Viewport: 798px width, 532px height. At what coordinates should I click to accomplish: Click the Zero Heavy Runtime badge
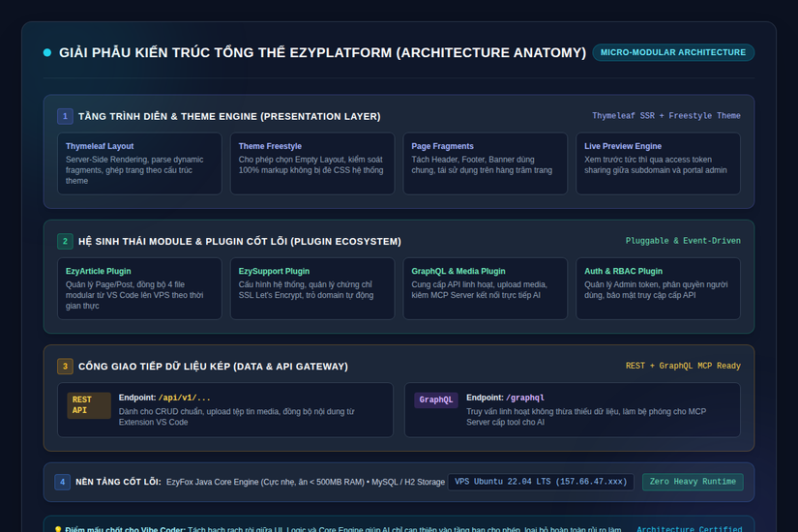[693, 482]
